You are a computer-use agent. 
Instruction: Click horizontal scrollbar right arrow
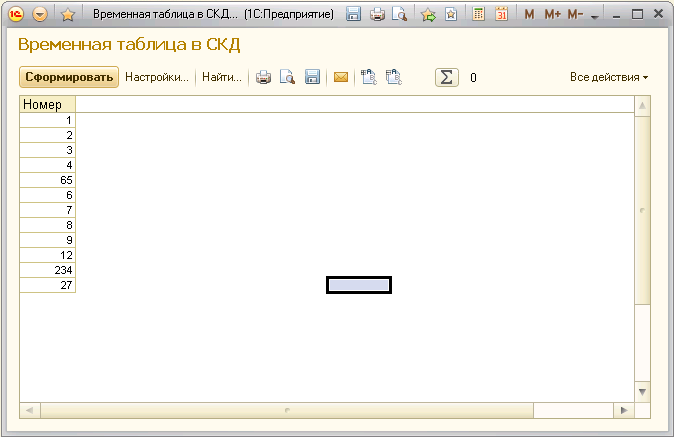click(624, 410)
